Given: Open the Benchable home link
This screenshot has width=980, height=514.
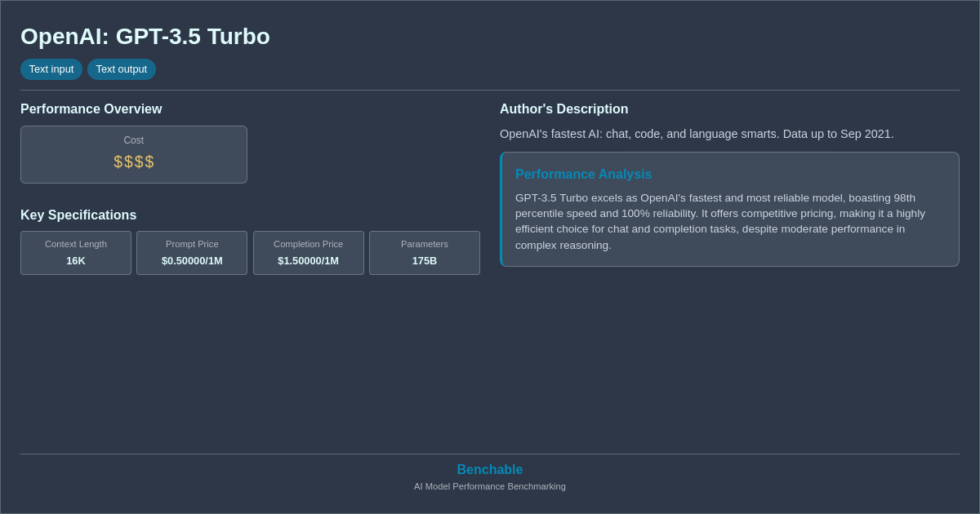Looking at the screenshot, I should [x=489, y=469].
